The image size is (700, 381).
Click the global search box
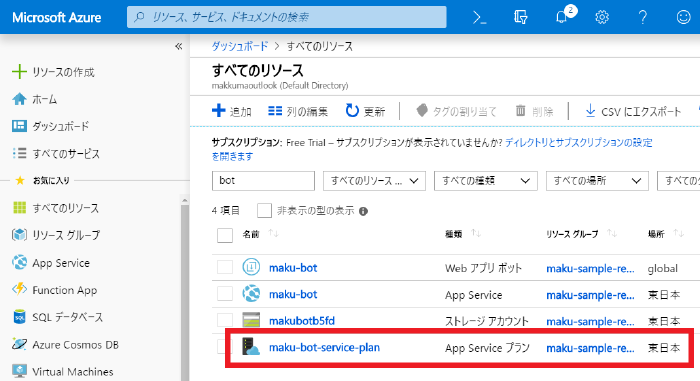(x=287, y=17)
